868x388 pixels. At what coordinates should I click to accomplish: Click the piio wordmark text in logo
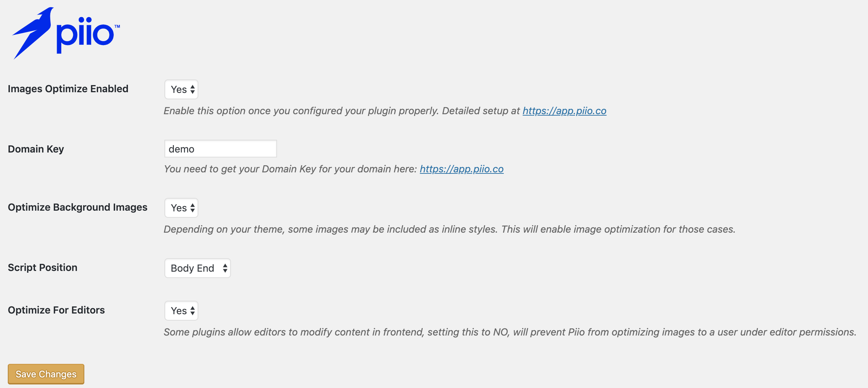pos(85,35)
